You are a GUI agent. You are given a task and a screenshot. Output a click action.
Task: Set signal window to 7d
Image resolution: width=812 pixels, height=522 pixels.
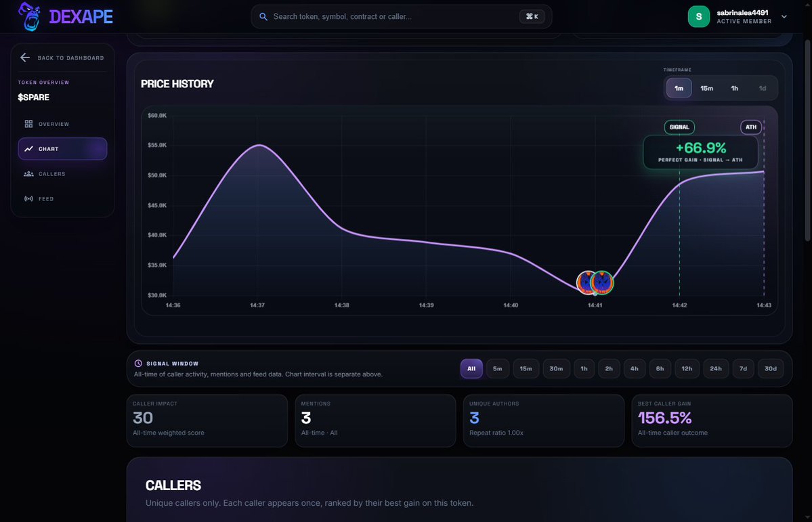[743, 369]
